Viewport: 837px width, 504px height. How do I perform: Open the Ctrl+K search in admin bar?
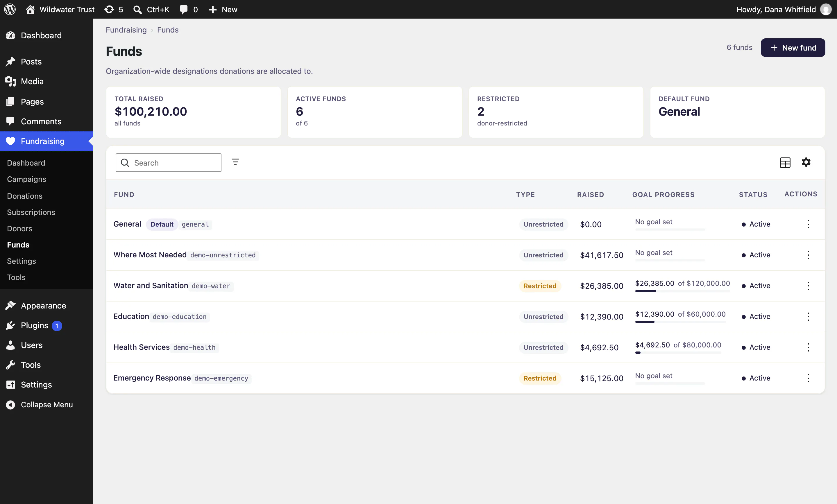[x=151, y=9]
